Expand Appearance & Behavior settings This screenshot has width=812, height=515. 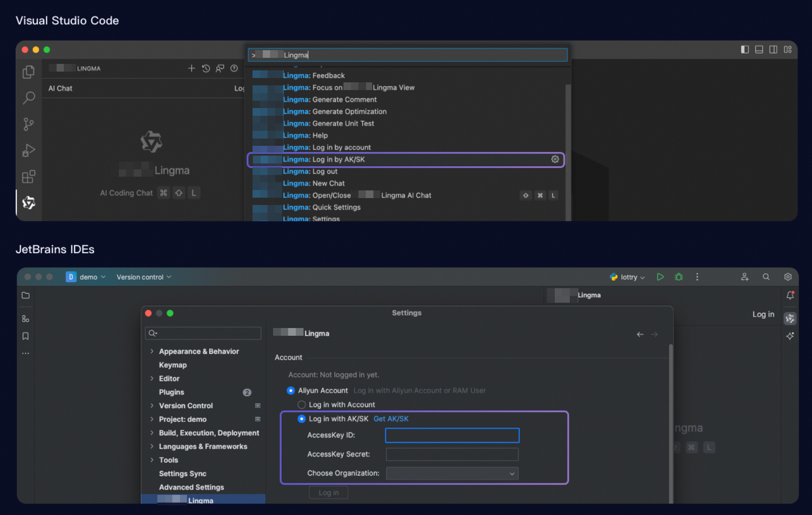[152, 351]
